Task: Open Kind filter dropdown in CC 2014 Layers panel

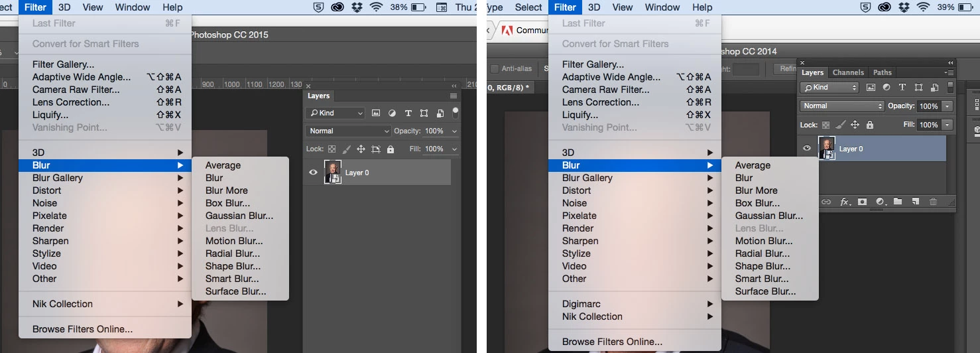Action: tap(829, 88)
